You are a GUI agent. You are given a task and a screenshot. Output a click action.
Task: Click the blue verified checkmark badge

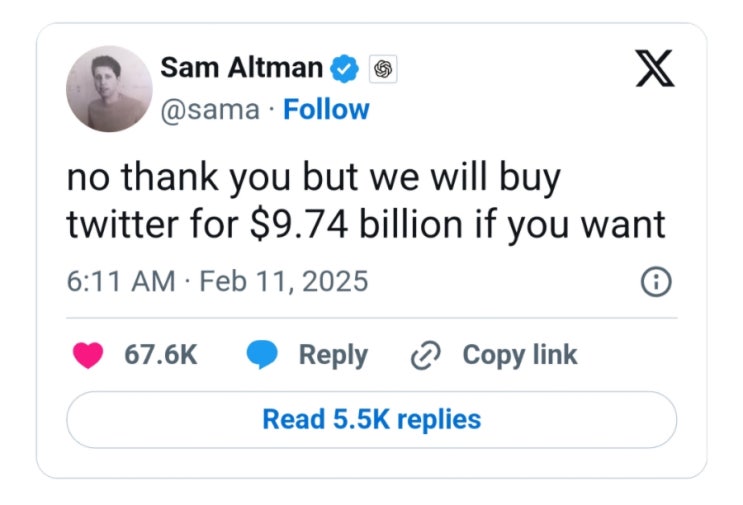[344, 69]
